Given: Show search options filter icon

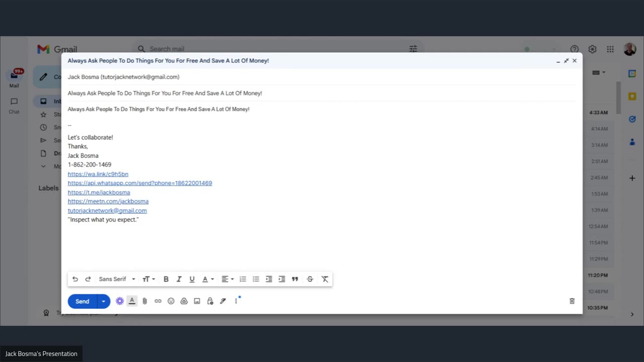Looking at the screenshot, I should coord(413,49).
